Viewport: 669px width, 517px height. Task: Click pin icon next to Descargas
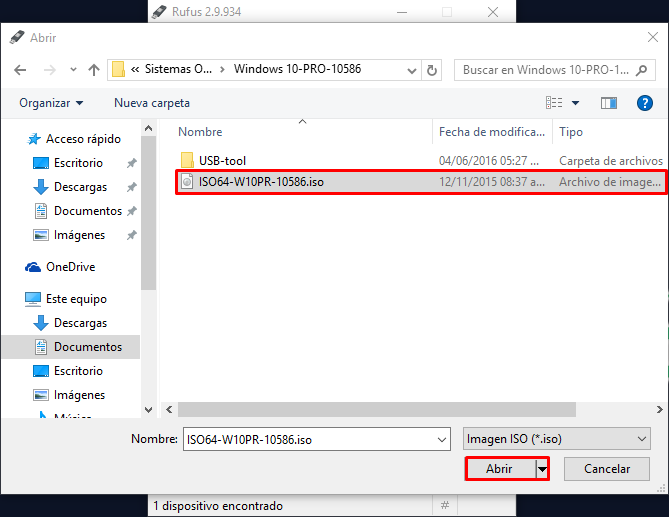[132, 187]
